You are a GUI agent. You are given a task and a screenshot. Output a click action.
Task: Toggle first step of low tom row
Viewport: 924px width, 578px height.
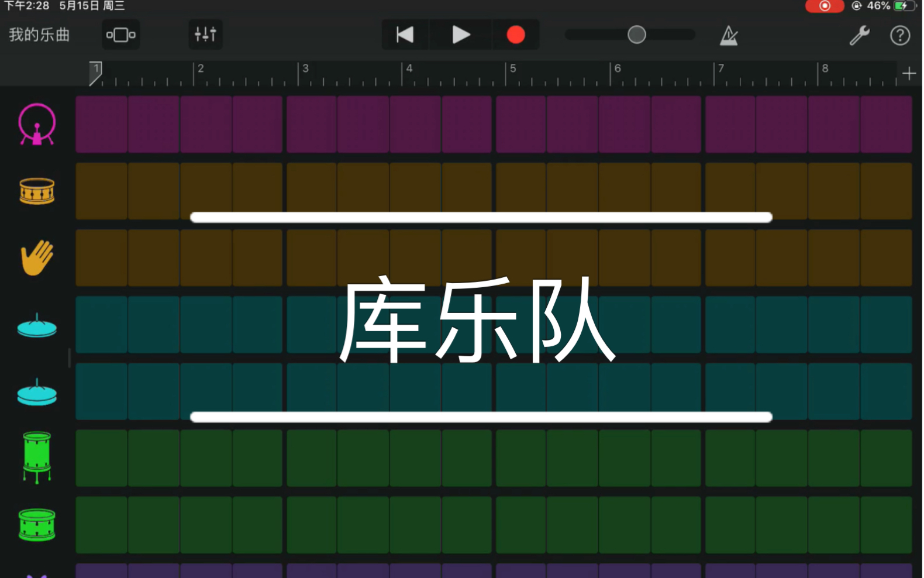[x=102, y=525]
